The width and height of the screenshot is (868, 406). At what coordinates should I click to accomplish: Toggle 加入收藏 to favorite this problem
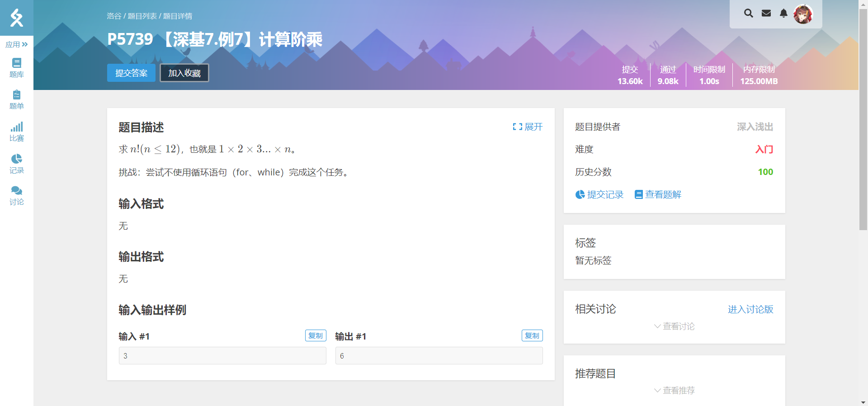coord(184,73)
